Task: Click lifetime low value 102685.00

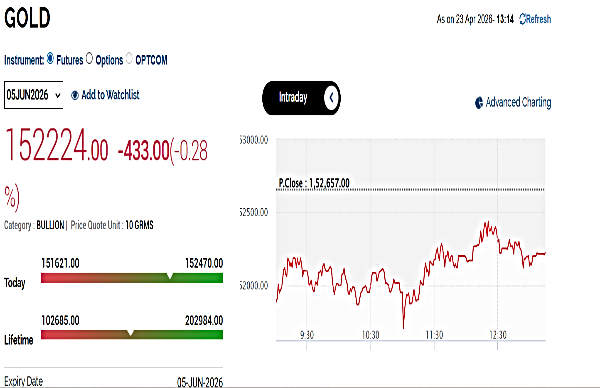Action: (60, 320)
